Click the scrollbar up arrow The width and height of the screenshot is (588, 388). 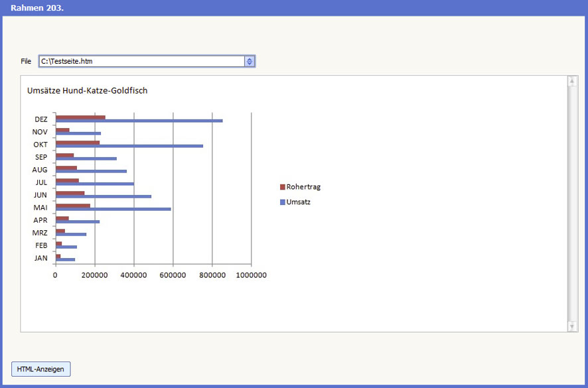[571, 82]
